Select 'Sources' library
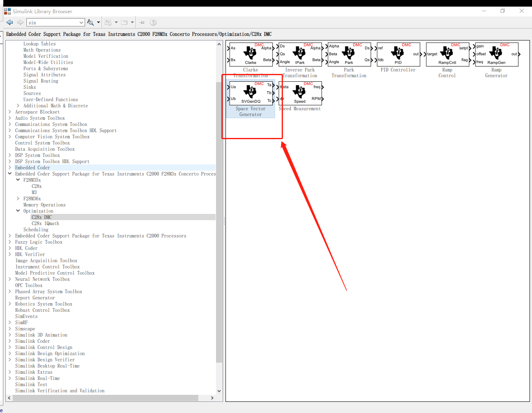Image resolution: width=532 pixels, height=413 pixels. pos(32,93)
